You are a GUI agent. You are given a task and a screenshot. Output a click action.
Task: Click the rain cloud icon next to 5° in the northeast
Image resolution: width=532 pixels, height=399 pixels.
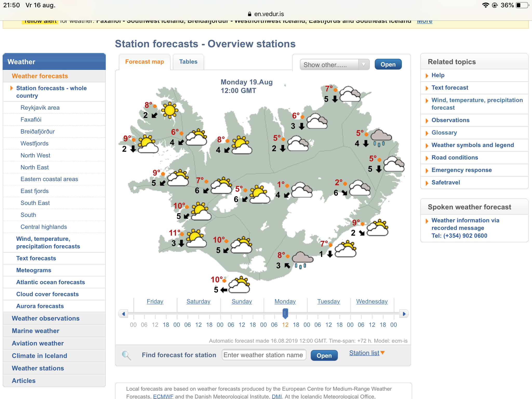(x=381, y=138)
